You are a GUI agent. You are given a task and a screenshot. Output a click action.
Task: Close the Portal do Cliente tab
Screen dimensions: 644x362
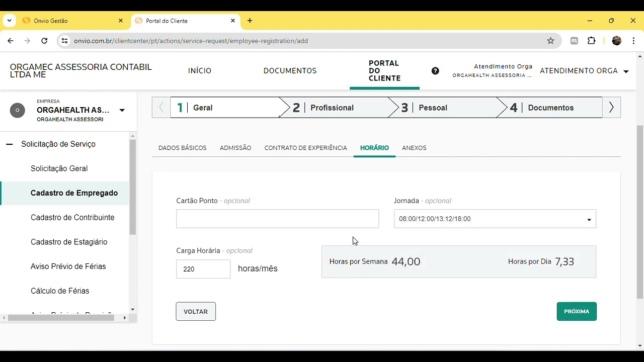(232, 21)
